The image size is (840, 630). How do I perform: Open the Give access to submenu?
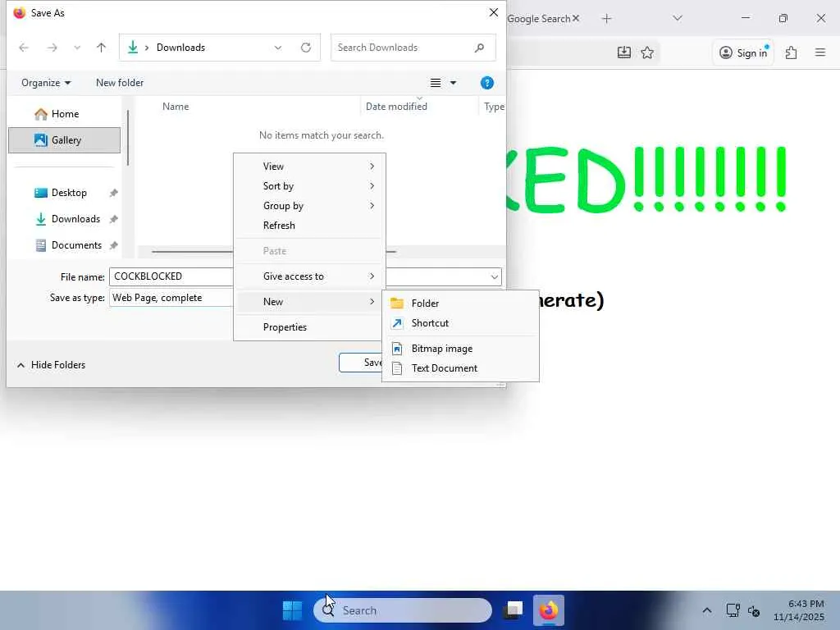click(309, 276)
